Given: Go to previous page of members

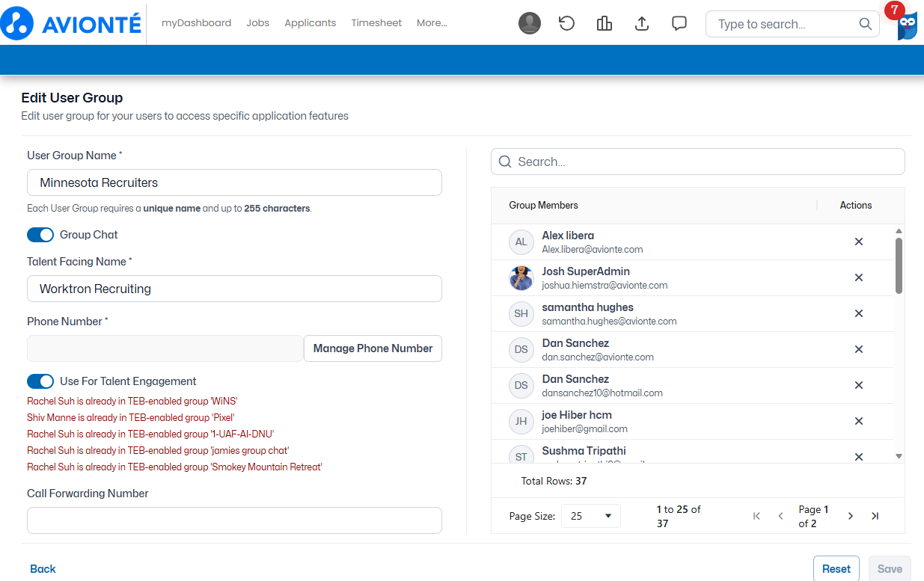Looking at the screenshot, I should [780, 516].
